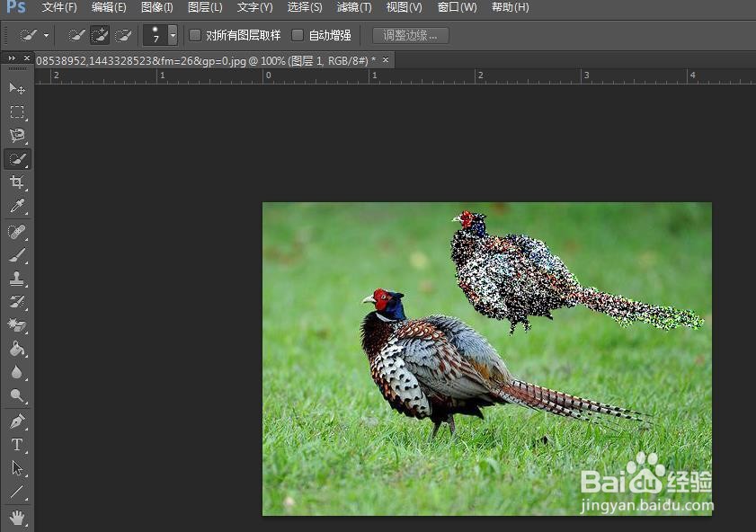Open the 视图(V) menu
The image size is (756, 532).
[x=404, y=7]
